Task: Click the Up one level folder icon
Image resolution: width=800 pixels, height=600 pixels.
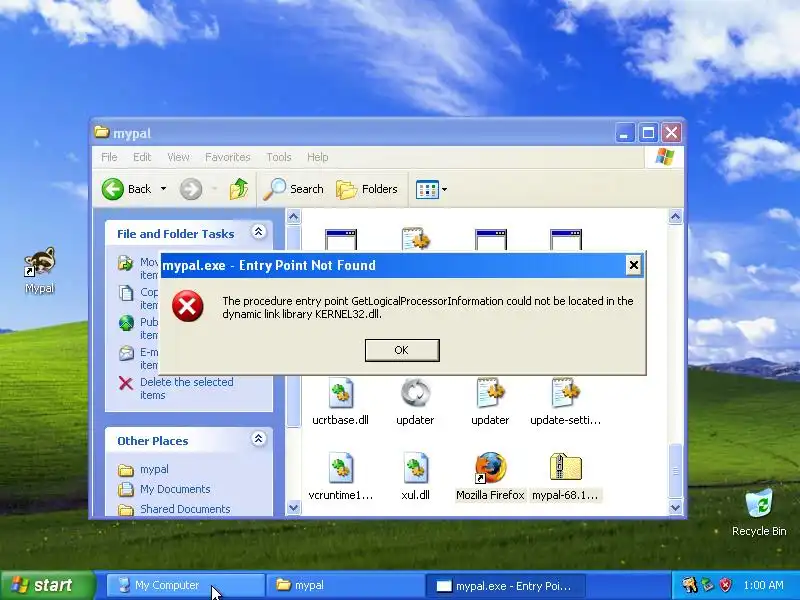Action: coord(238,189)
